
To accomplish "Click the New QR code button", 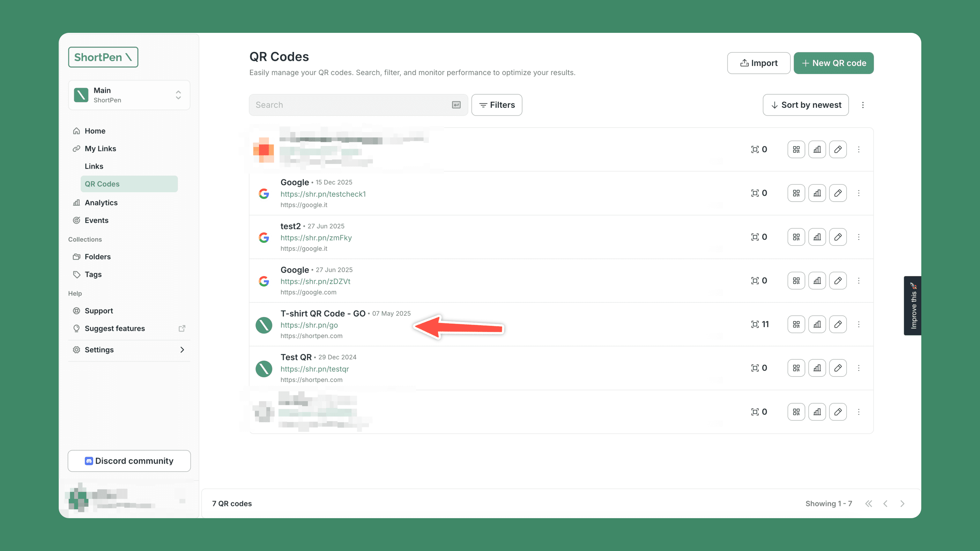I will coord(833,63).
